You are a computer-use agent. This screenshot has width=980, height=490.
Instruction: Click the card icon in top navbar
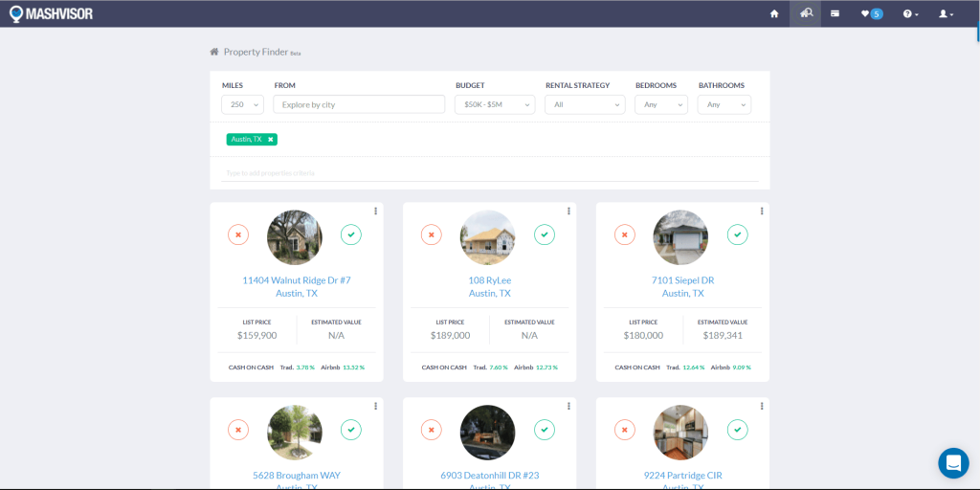[x=835, y=13]
